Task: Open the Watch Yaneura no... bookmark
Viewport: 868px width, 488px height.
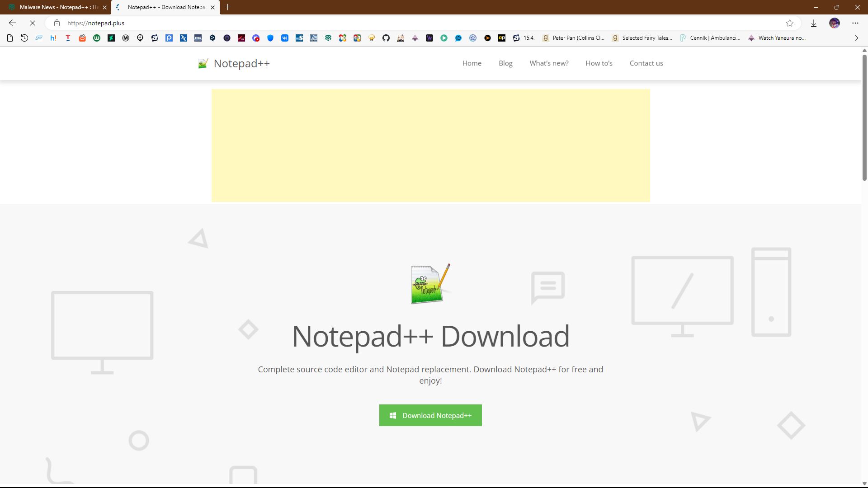Action: [777, 38]
